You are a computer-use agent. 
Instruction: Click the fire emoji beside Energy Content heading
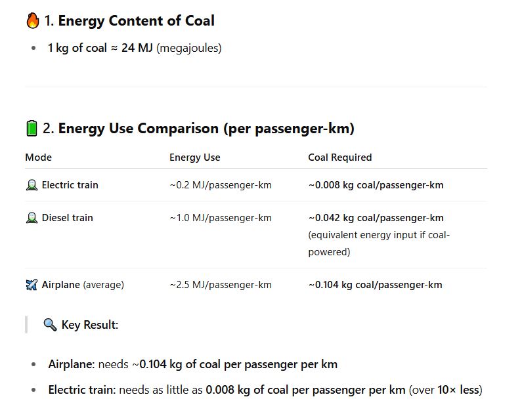click(x=33, y=20)
